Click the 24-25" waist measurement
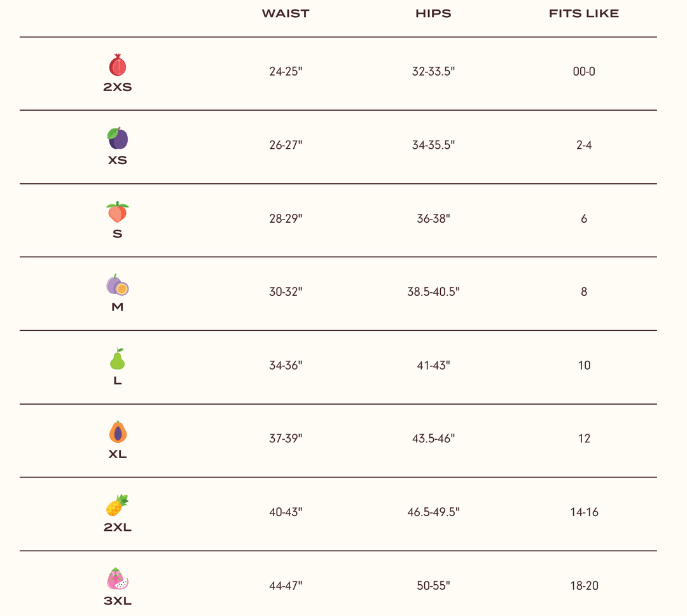Screen dimensions: 687x616 tap(286, 71)
